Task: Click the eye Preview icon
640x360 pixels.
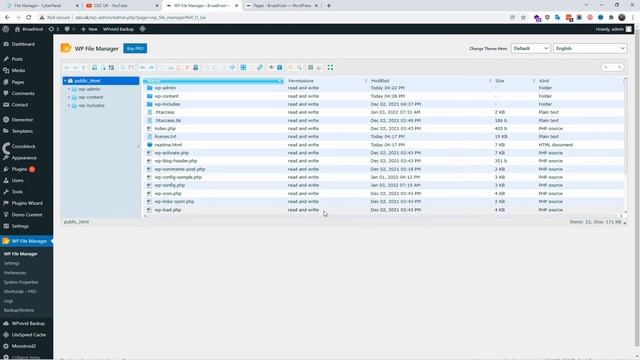Action: click(x=271, y=68)
